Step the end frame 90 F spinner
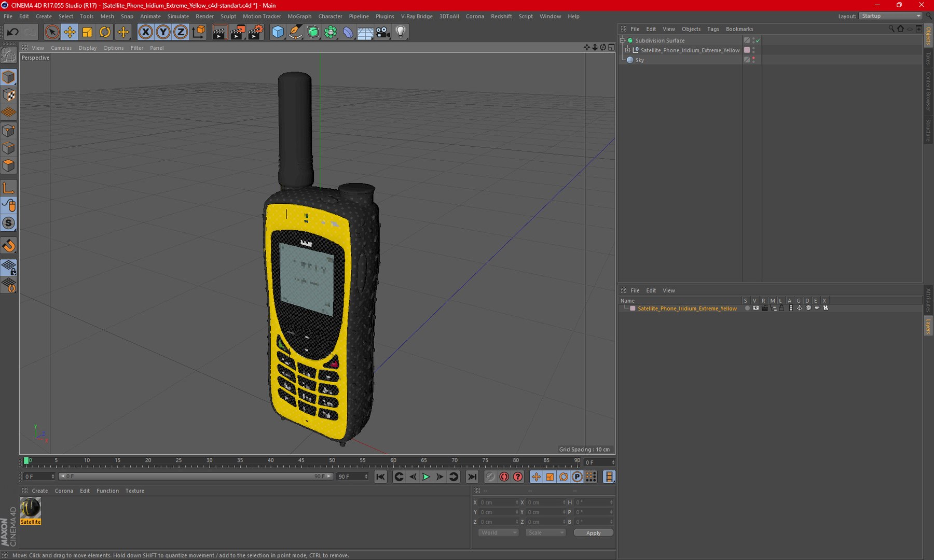934x560 pixels. 366,477
